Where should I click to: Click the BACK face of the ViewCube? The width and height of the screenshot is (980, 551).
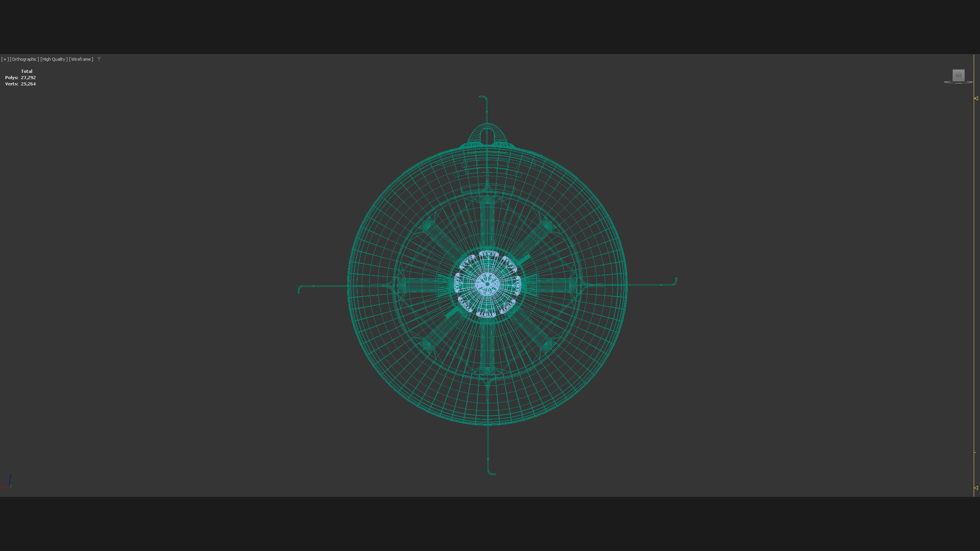958,75
